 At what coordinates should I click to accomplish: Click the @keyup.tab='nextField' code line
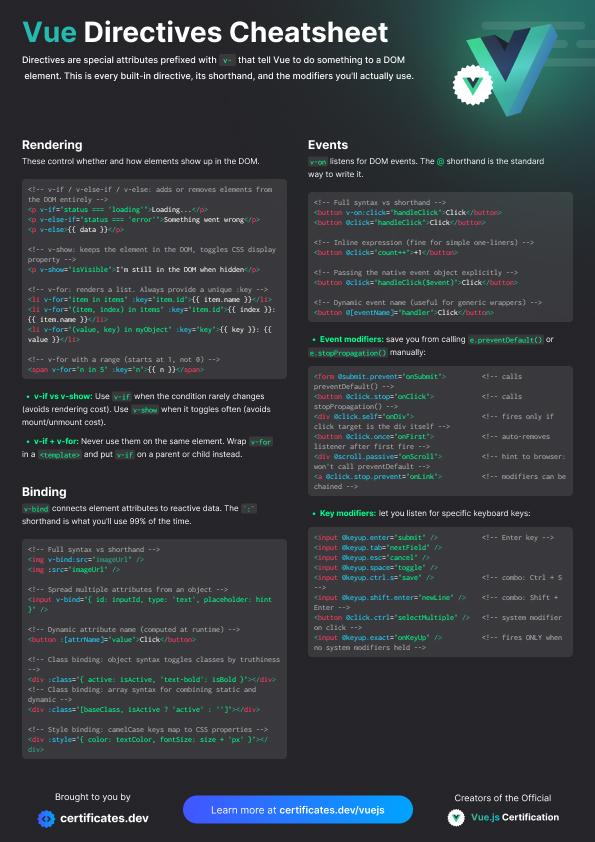(378, 548)
